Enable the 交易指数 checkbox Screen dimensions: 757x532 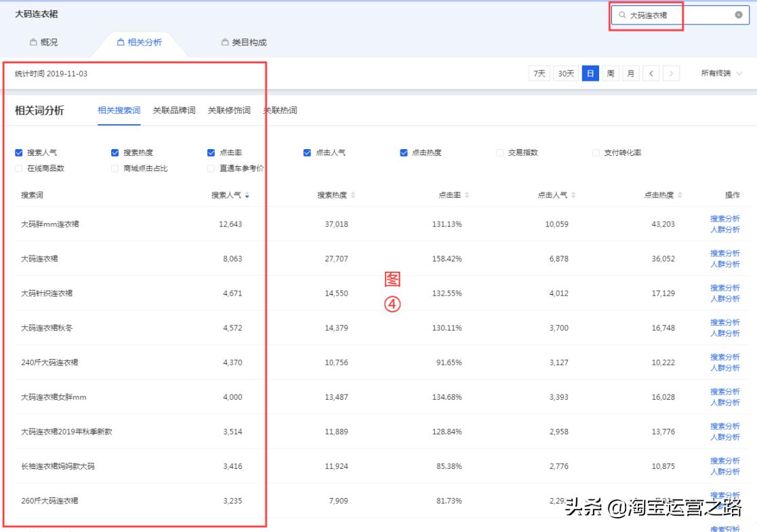point(501,152)
